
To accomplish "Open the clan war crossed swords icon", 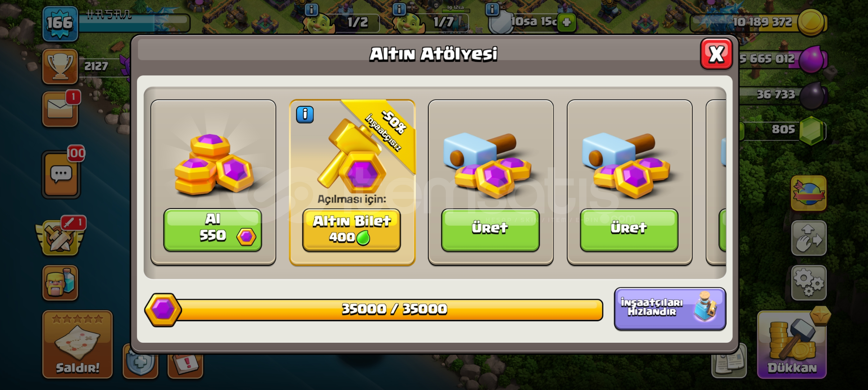I will (x=60, y=237).
